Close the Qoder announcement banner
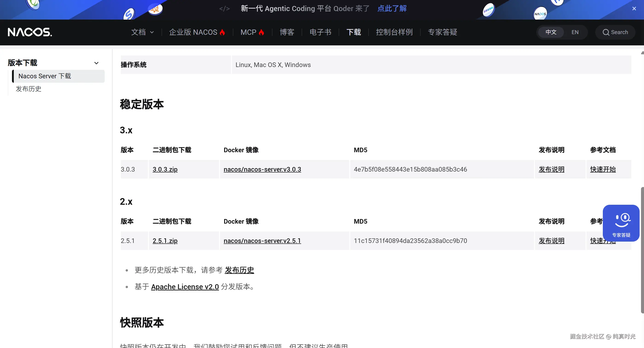644x348 pixels. point(634,8)
